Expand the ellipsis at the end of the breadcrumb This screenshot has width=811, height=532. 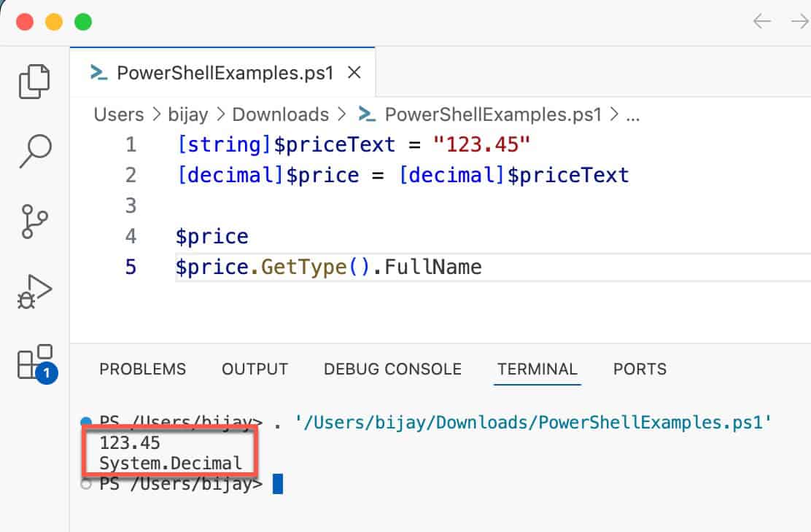click(633, 114)
